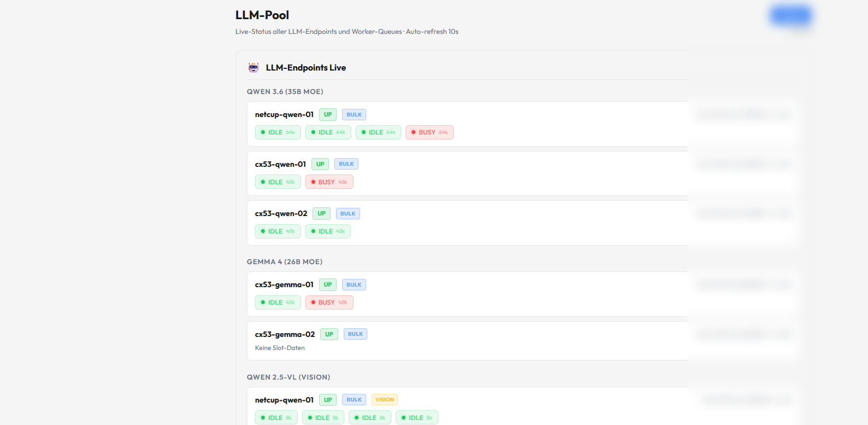Click the Auto-refresh 10s subtitle text

click(x=432, y=32)
